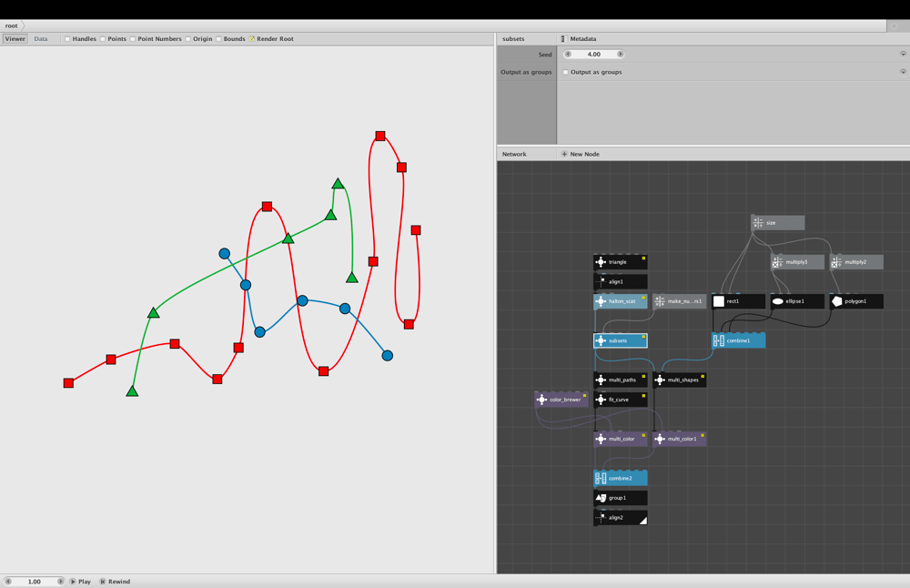Click the Play button
This screenshot has height=588, width=910.
81,581
